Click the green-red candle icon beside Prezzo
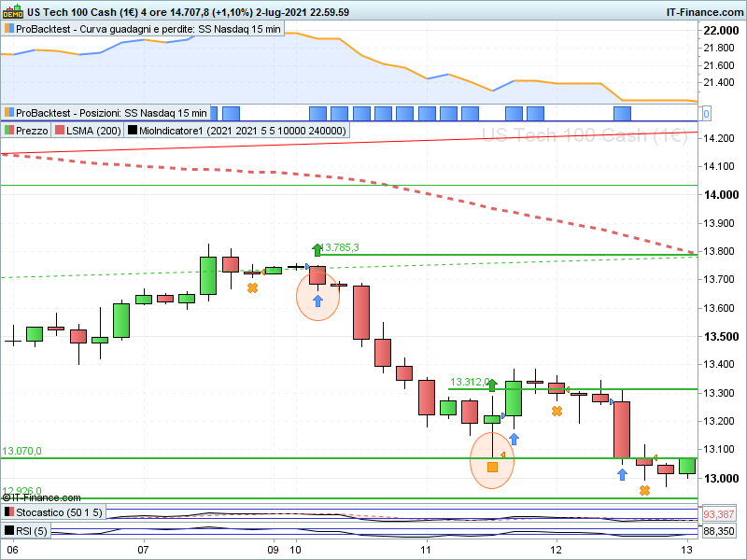Viewport: 747px width, 560px height. (8, 130)
